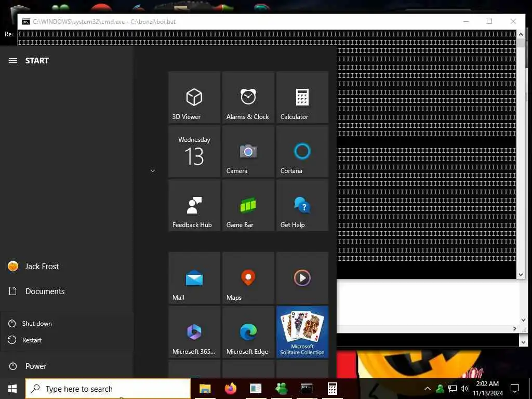
Task: Click the Windows Start button on taskbar
Action: click(12, 389)
